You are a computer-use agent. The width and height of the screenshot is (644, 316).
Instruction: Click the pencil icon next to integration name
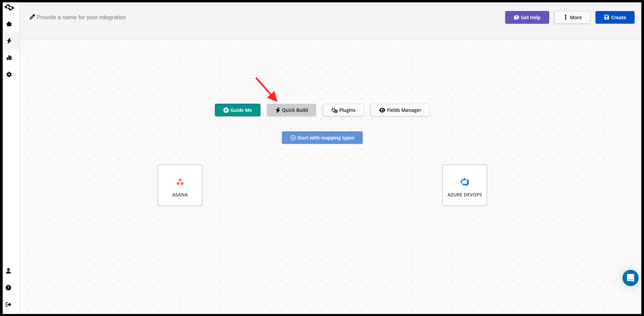pyautogui.click(x=32, y=17)
